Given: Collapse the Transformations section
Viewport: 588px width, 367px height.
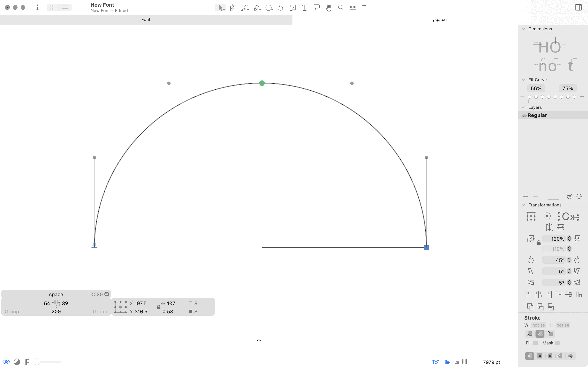Looking at the screenshot, I should 523,205.
